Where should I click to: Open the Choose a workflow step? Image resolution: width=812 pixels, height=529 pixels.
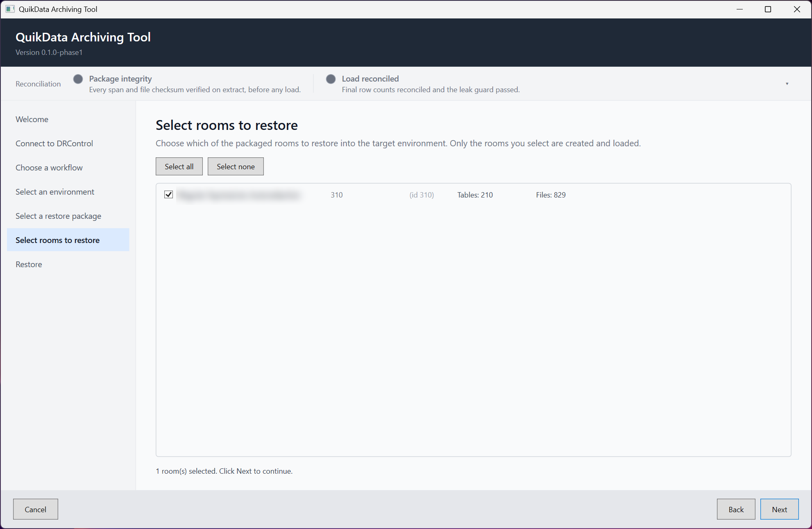tap(68, 168)
